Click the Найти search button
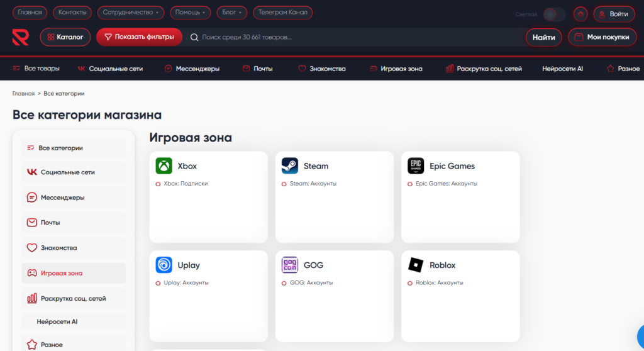644x351 pixels. click(x=544, y=37)
